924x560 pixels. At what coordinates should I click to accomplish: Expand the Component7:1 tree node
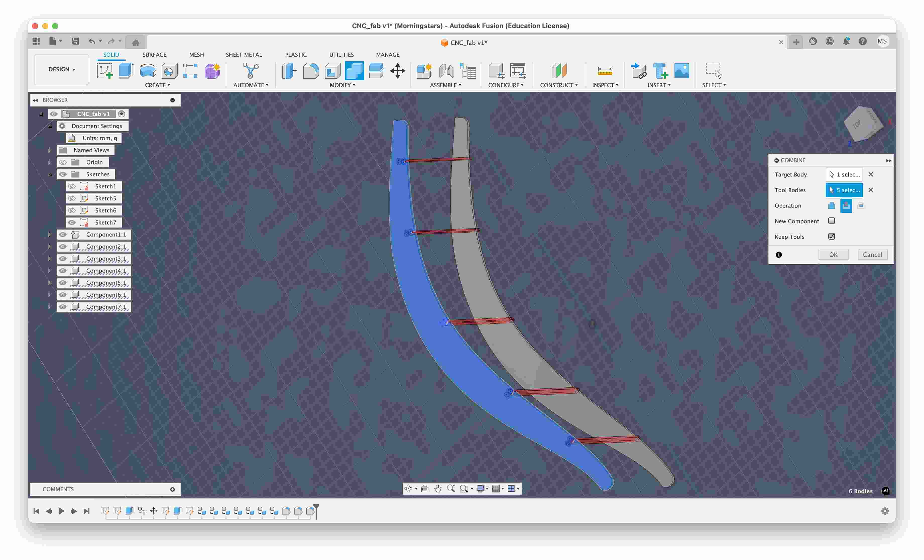[49, 307]
